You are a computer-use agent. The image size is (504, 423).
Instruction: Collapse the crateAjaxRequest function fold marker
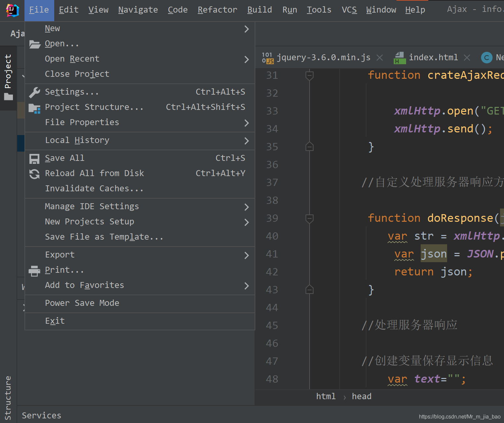click(x=310, y=75)
